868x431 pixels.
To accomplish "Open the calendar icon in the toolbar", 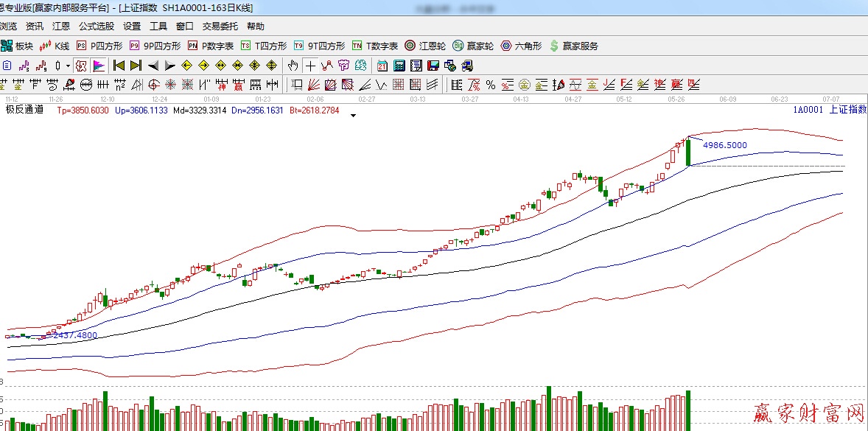I will (382, 66).
